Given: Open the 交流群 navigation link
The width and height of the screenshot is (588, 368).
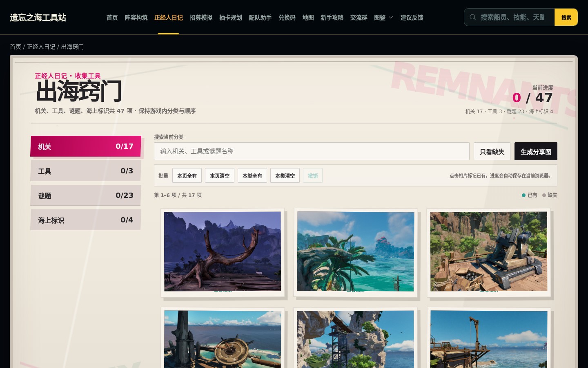Looking at the screenshot, I should [x=359, y=18].
